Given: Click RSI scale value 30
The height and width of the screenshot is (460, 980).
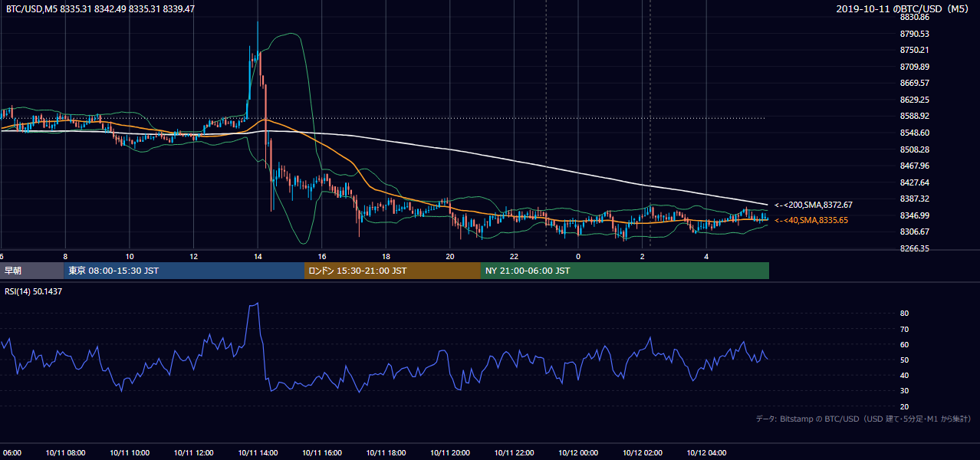Looking at the screenshot, I should 904,392.
